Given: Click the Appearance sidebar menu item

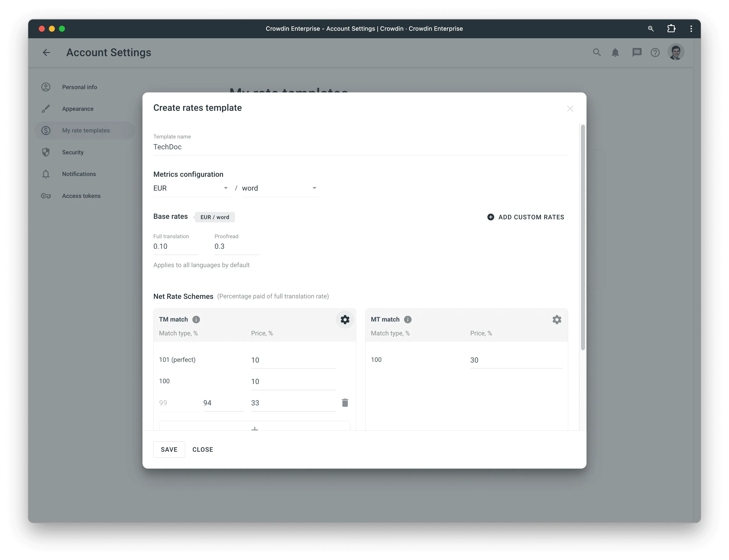Looking at the screenshot, I should point(77,108).
